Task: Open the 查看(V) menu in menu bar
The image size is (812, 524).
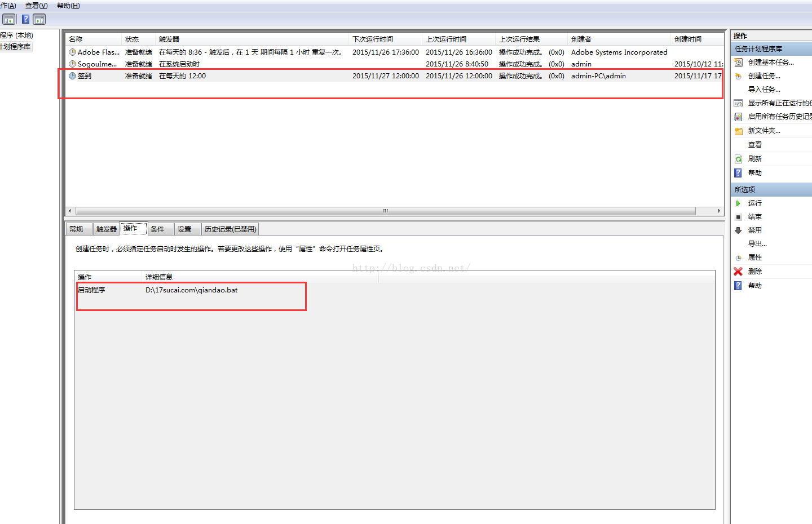Action: [36, 6]
